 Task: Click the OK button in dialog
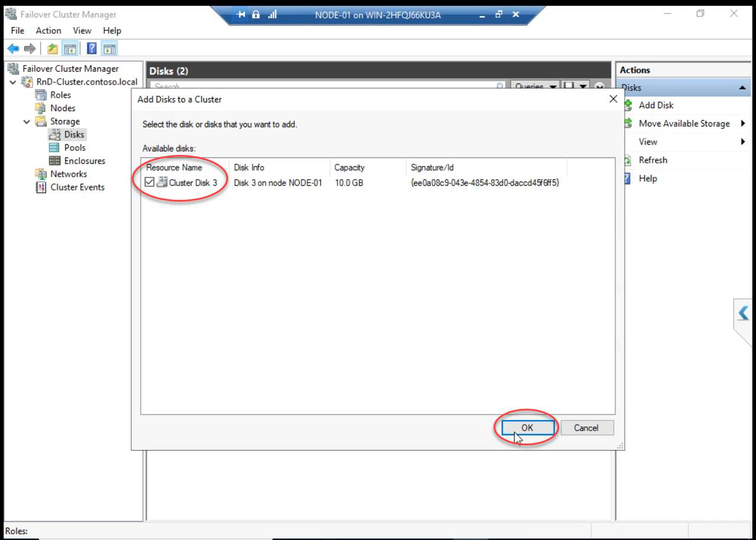(x=527, y=428)
